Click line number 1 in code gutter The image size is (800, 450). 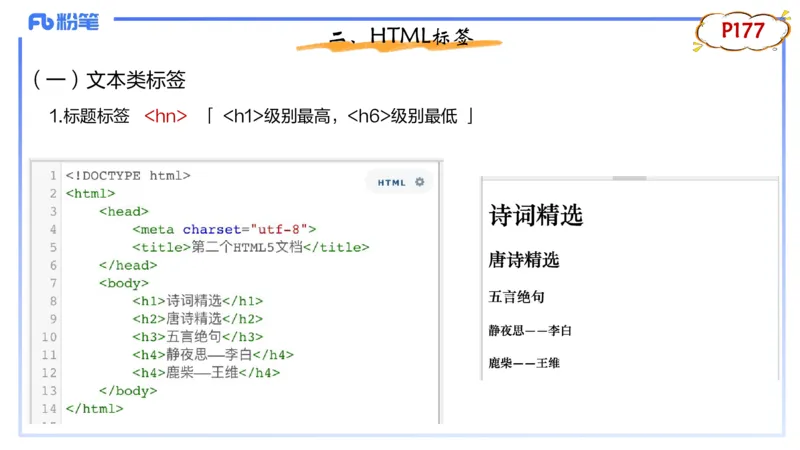point(53,175)
